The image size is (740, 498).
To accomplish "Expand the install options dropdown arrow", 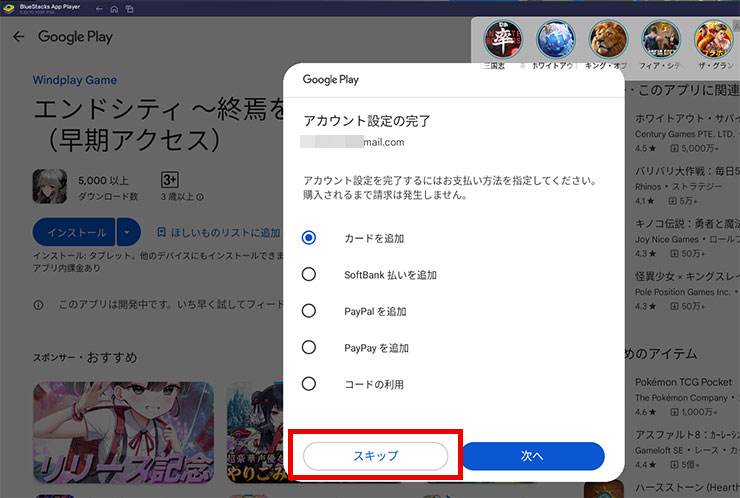I will 128,232.
